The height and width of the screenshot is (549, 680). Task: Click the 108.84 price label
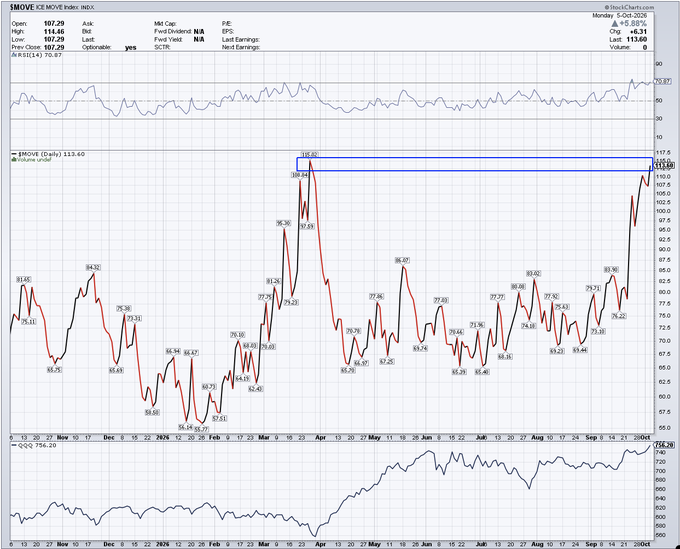tap(300, 175)
